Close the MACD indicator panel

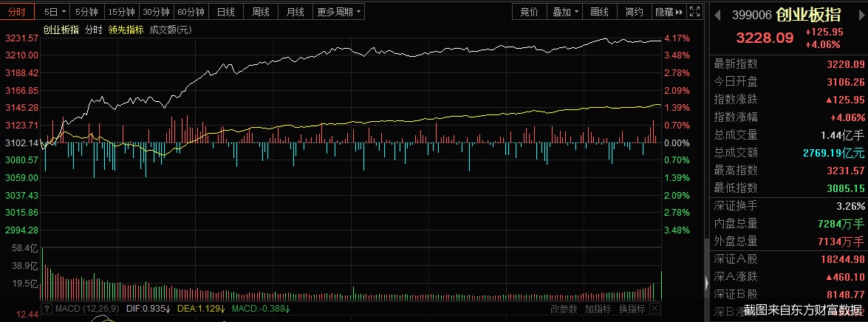[655, 308]
